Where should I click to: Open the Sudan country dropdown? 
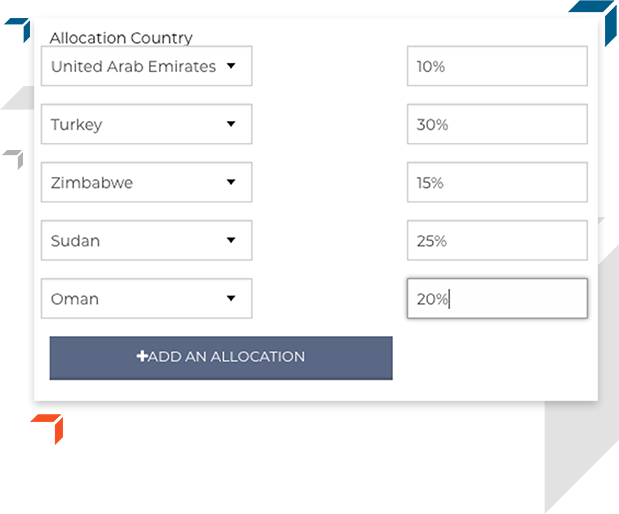point(146,240)
